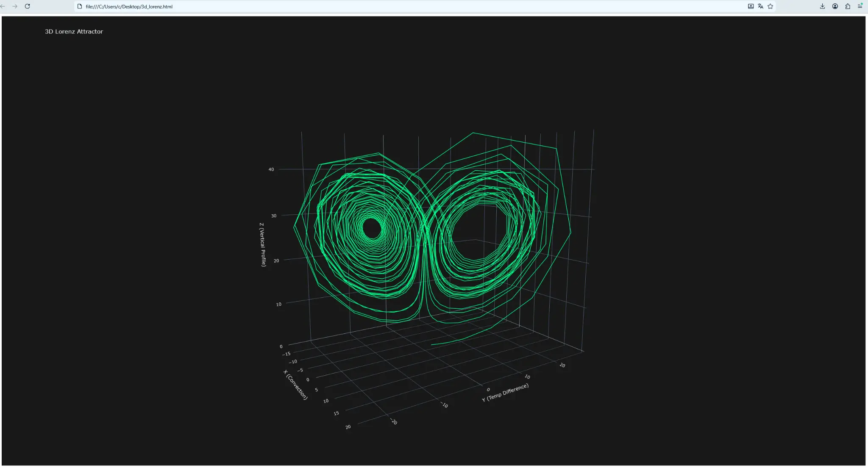Open the translate page icon
868x468 pixels.
[760, 6]
